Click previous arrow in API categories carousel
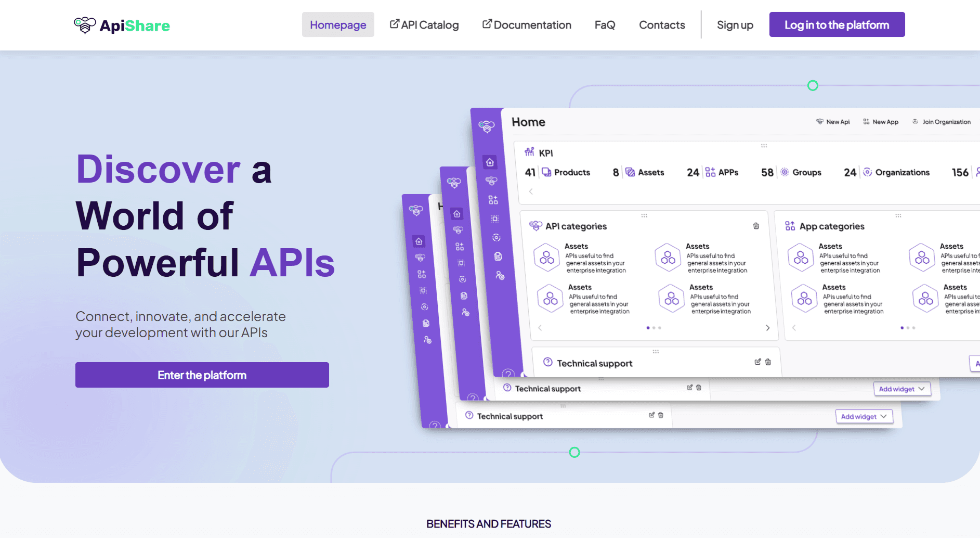The image size is (980, 538). (x=540, y=328)
